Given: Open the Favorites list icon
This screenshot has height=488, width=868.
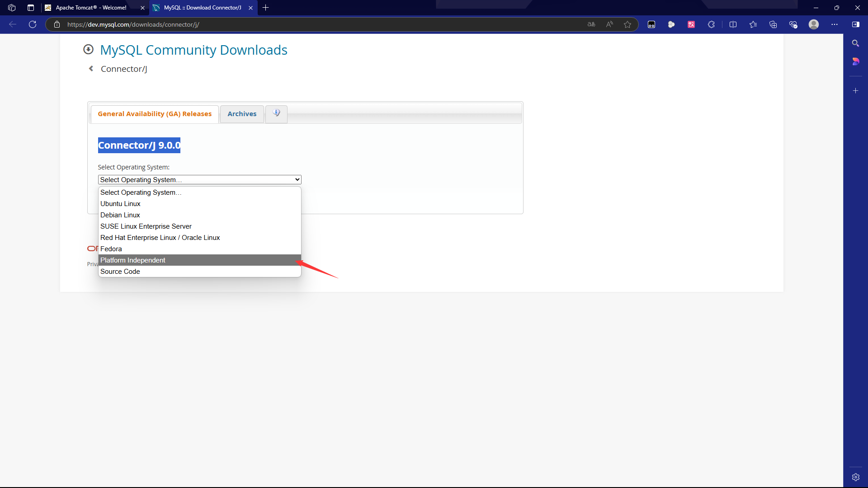Looking at the screenshot, I should click(753, 24).
